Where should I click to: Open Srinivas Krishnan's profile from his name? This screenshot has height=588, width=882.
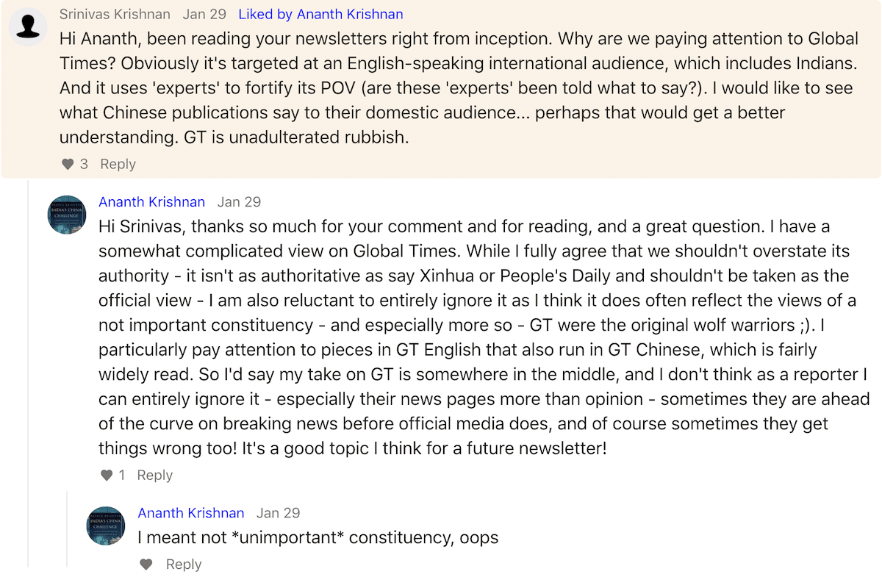click(114, 14)
